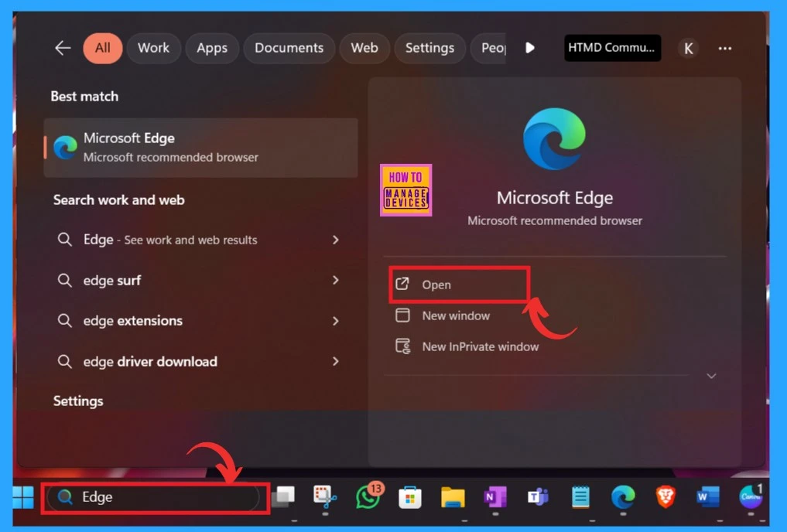Image resolution: width=787 pixels, height=532 pixels.
Task: Click Edge icon in best match row
Action: point(65,148)
